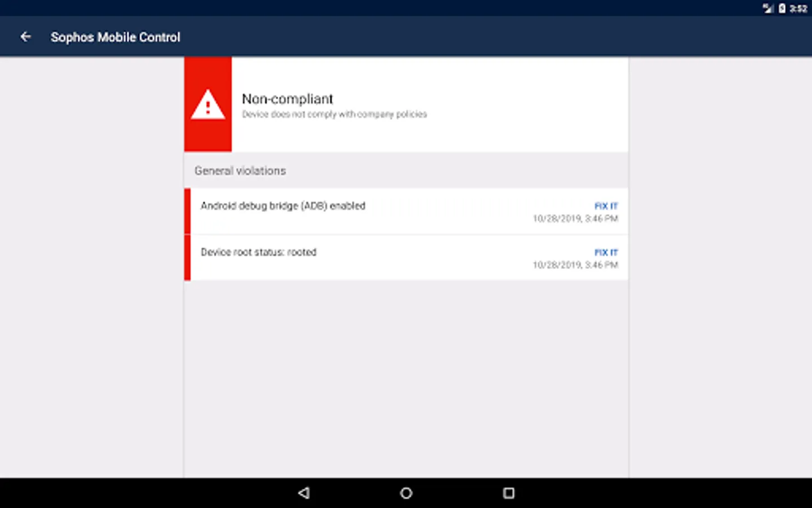The width and height of the screenshot is (812, 508).
Task: Click the timestamp on the root status row
Action: [x=576, y=265]
